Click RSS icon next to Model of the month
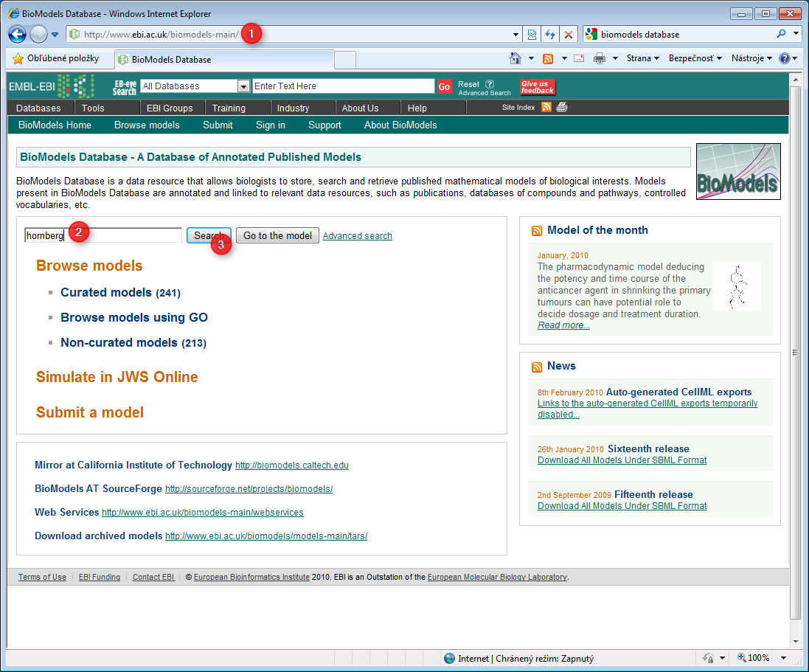This screenshot has width=809, height=672. [x=537, y=231]
